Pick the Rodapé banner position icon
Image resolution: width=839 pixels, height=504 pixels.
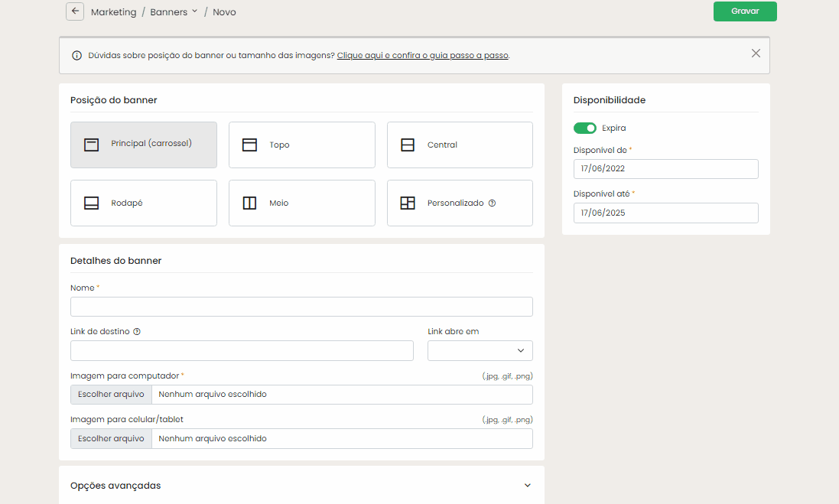click(x=91, y=203)
